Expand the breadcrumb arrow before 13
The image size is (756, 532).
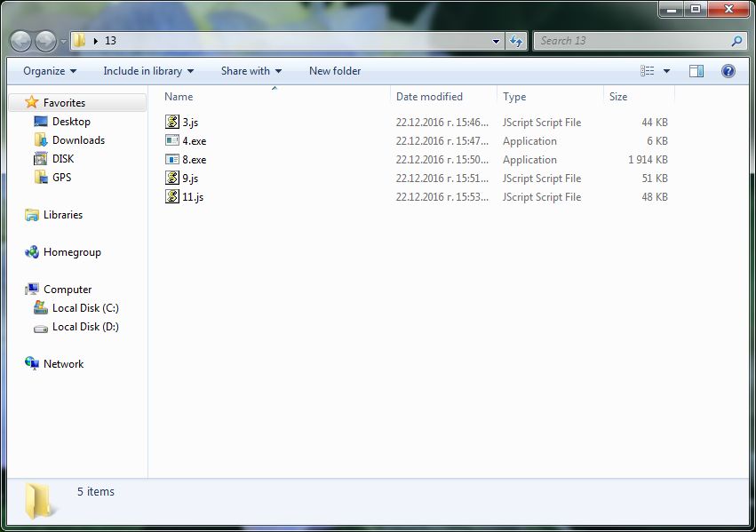(x=95, y=41)
